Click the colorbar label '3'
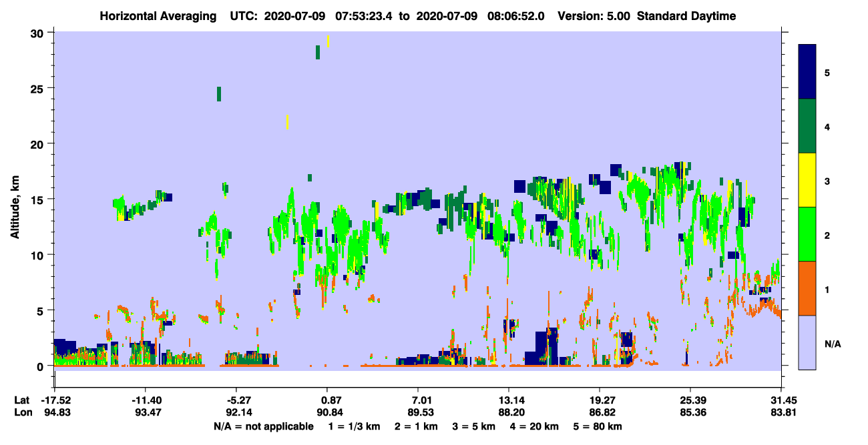Viewport: 868px width, 445px height. tap(827, 181)
